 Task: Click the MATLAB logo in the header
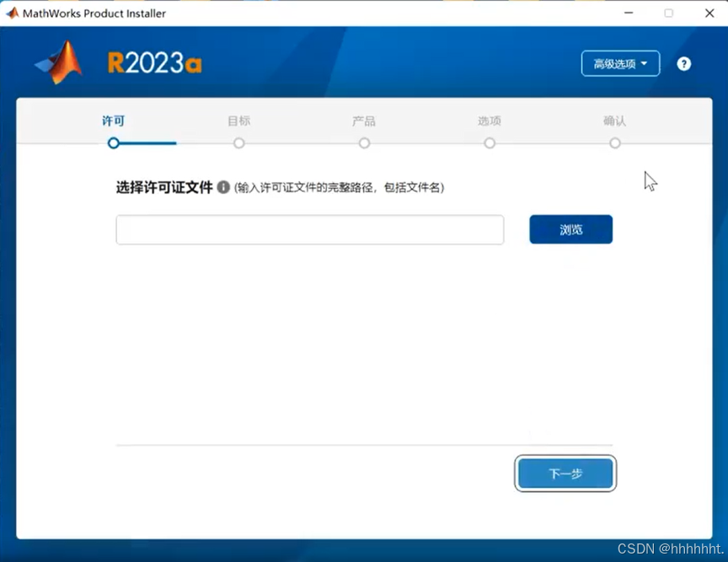point(60,62)
